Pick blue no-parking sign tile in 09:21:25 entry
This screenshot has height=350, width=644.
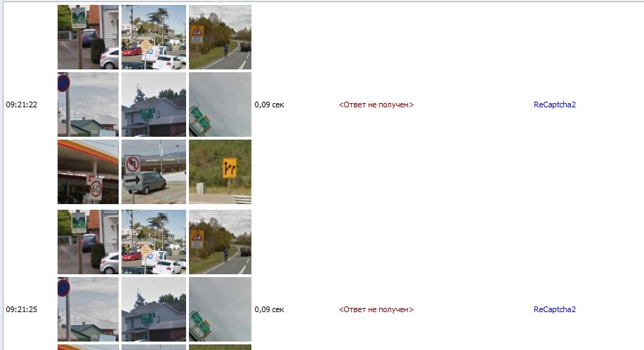tap(88, 309)
